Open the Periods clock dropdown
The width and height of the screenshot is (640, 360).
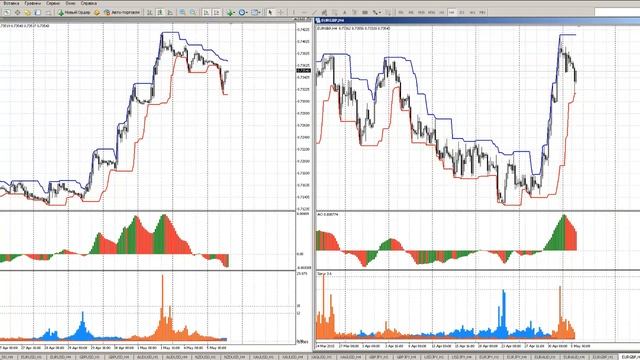tap(243, 13)
